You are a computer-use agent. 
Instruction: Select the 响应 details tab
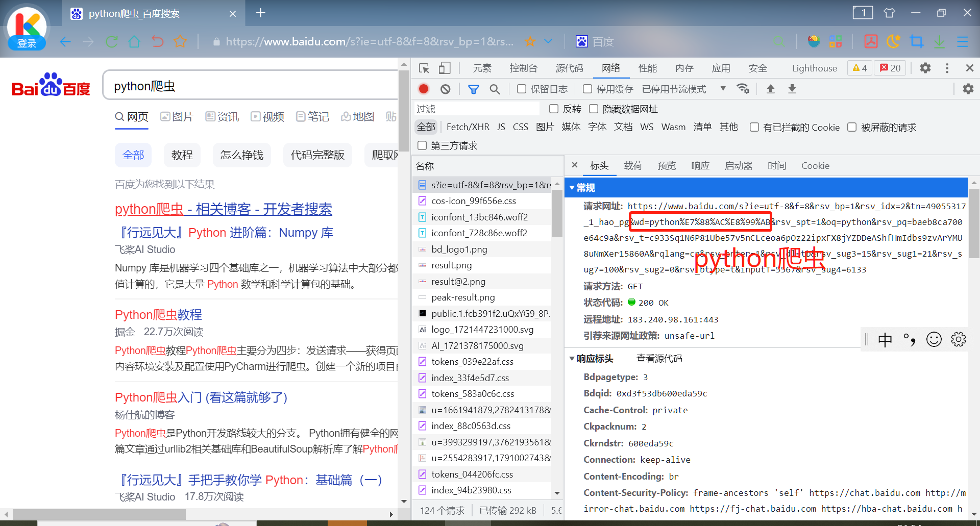[700, 166]
